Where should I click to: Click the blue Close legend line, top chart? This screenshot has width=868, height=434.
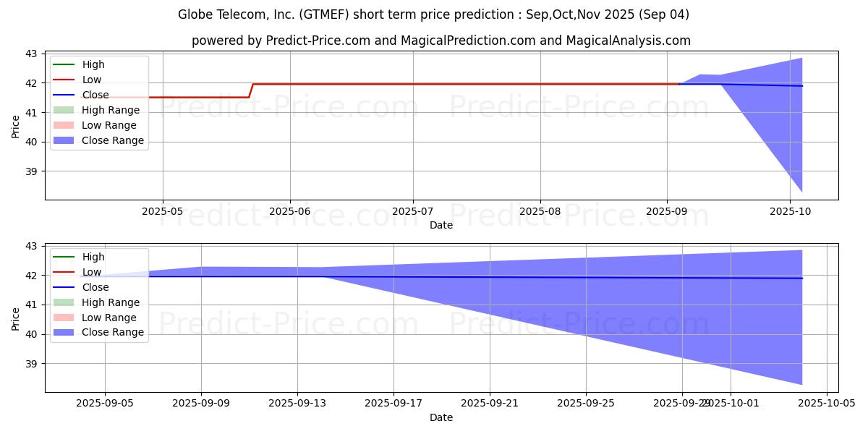[64, 95]
